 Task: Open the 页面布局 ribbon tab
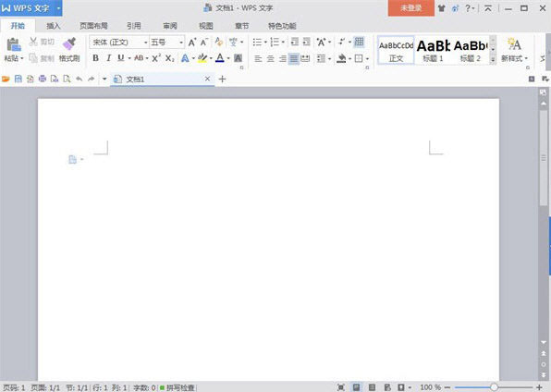pos(93,26)
